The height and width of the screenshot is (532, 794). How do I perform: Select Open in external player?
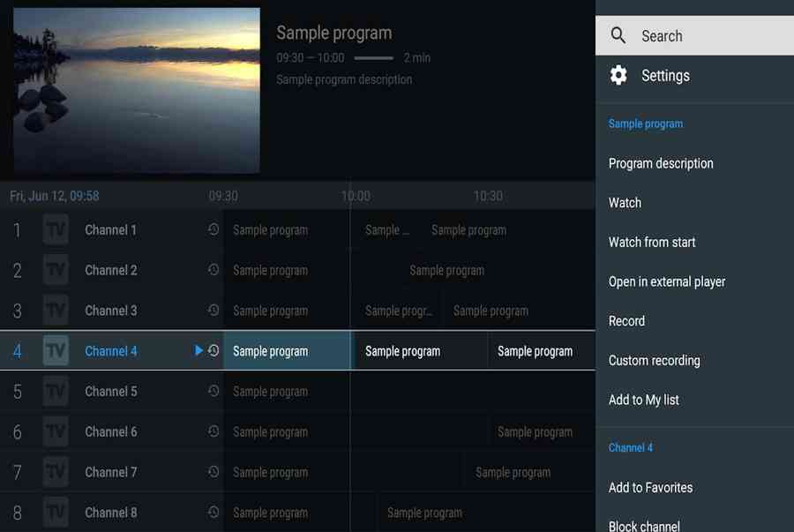[667, 281]
